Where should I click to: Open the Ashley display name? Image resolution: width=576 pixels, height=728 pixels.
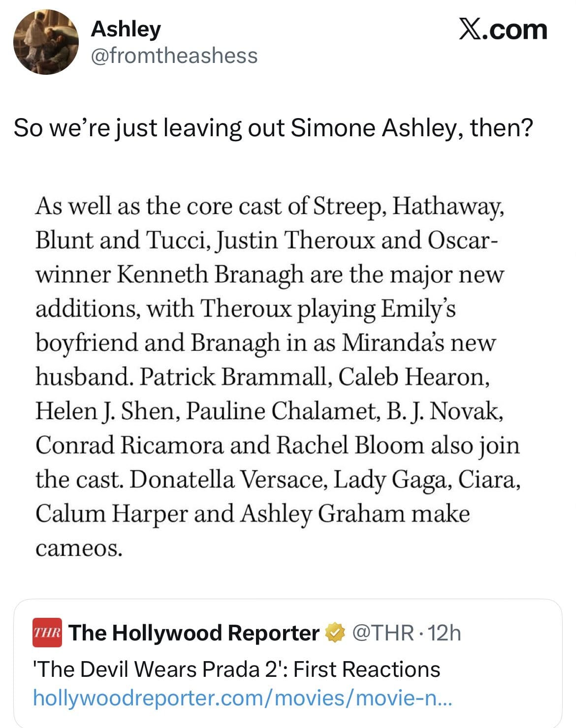tap(126, 29)
